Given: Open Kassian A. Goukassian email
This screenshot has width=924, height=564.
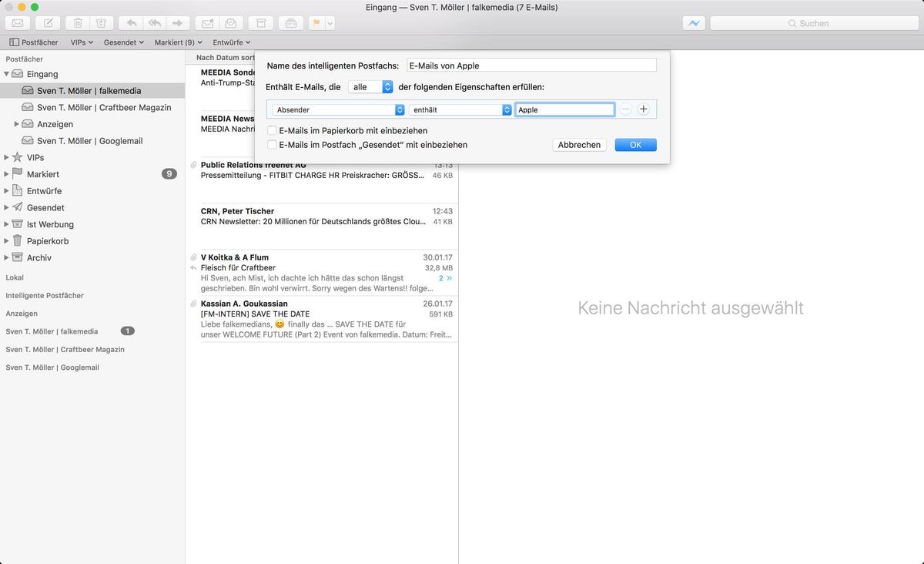Looking at the screenshot, I should point(323,319).
